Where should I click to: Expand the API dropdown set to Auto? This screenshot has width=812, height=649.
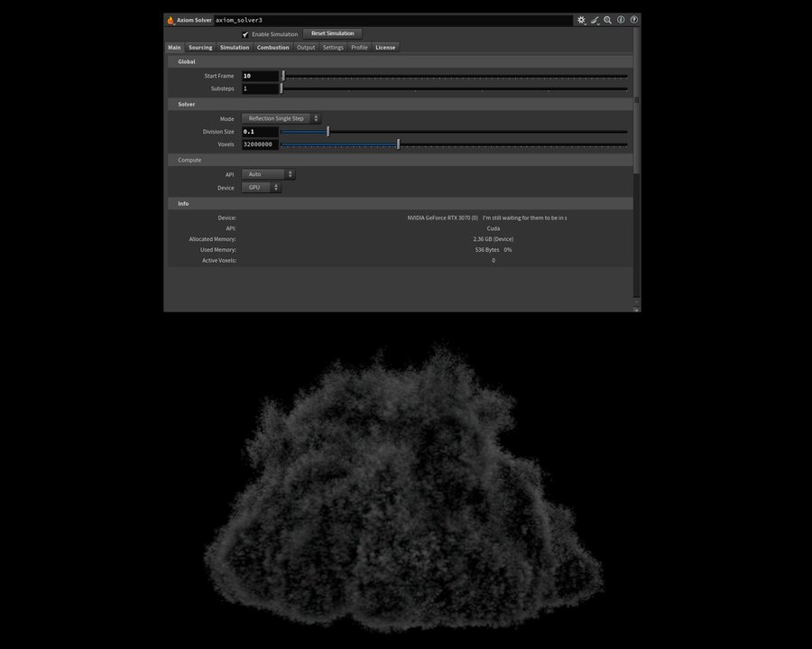(268, 174)
